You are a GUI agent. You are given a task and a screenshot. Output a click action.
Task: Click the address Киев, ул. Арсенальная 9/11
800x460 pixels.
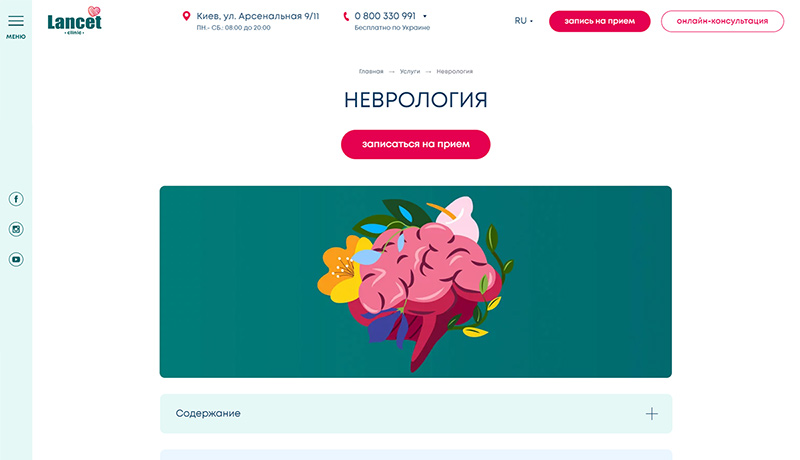click(258, 16)
